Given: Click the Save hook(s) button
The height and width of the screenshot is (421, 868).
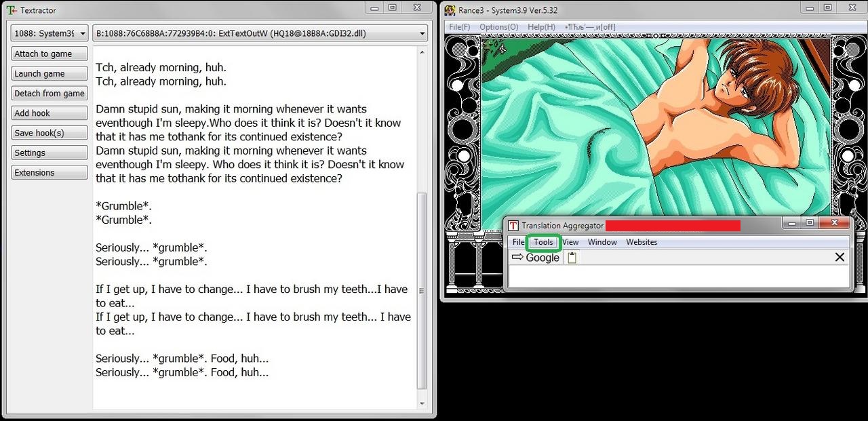Looking at the screenshot, I should click(x=50, y=133).
